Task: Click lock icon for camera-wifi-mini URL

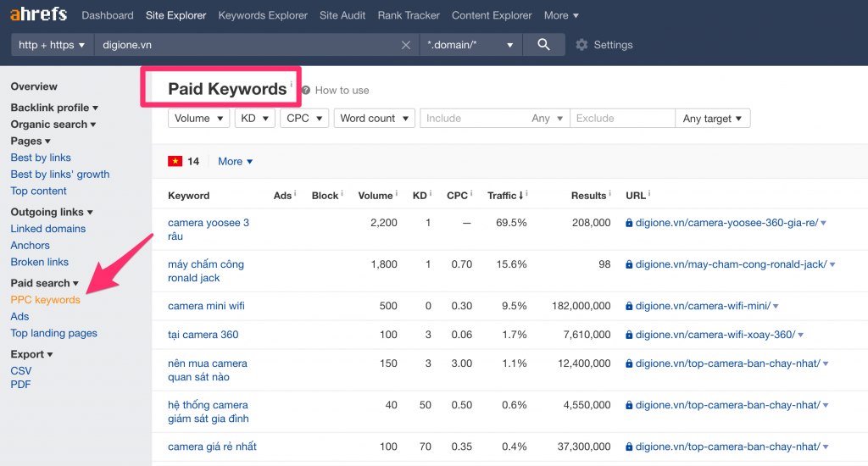Action: 629,306
